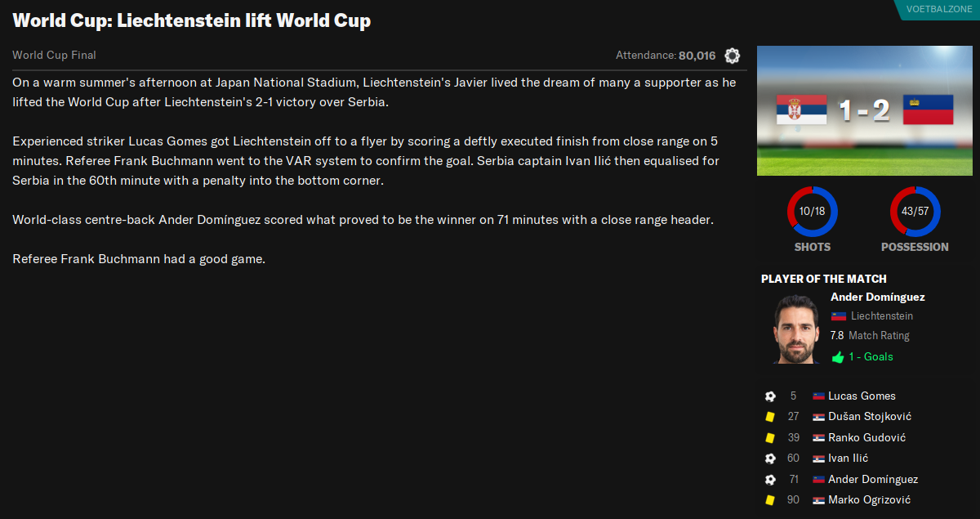Click the Liechtenstein flag in scoreboard
The image size is (980, 519).
click(929, 110)
